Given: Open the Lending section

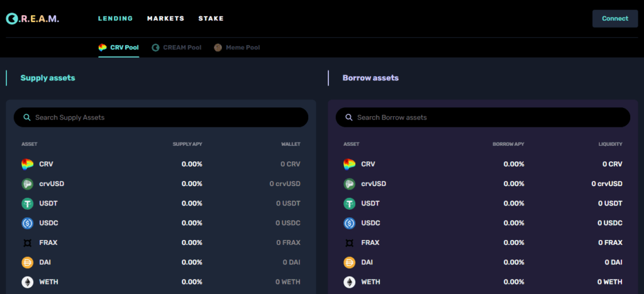Looking at the screenshot, I should coord(116,18).
